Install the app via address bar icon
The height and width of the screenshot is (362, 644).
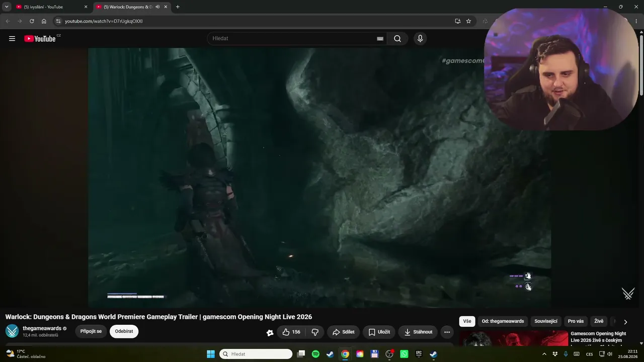click(x=457, y=21)
